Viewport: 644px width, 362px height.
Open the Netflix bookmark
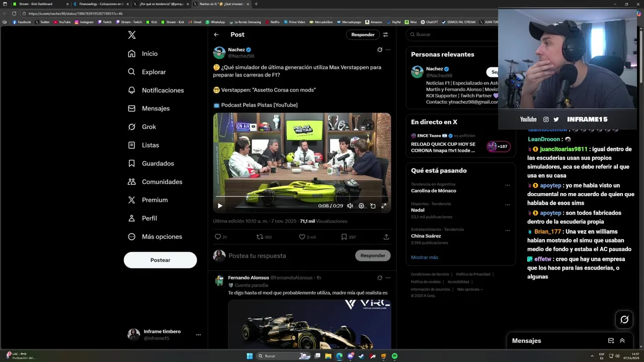pyautogui.click(x=272, y=22)
